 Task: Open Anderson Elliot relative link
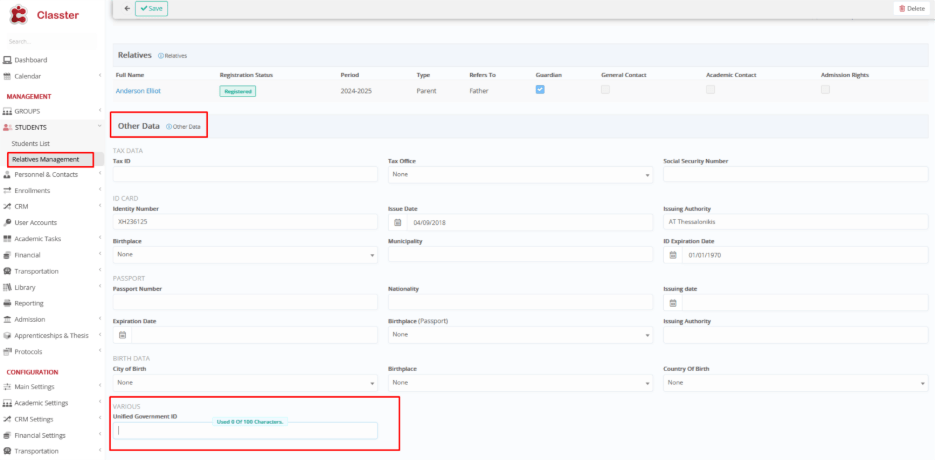(138, 90)
